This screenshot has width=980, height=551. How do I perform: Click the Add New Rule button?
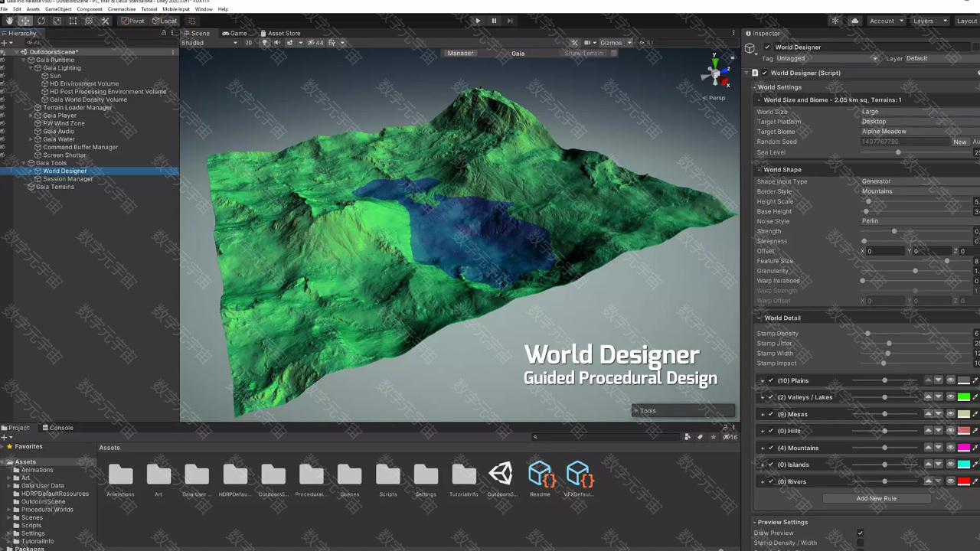(877, 498)
